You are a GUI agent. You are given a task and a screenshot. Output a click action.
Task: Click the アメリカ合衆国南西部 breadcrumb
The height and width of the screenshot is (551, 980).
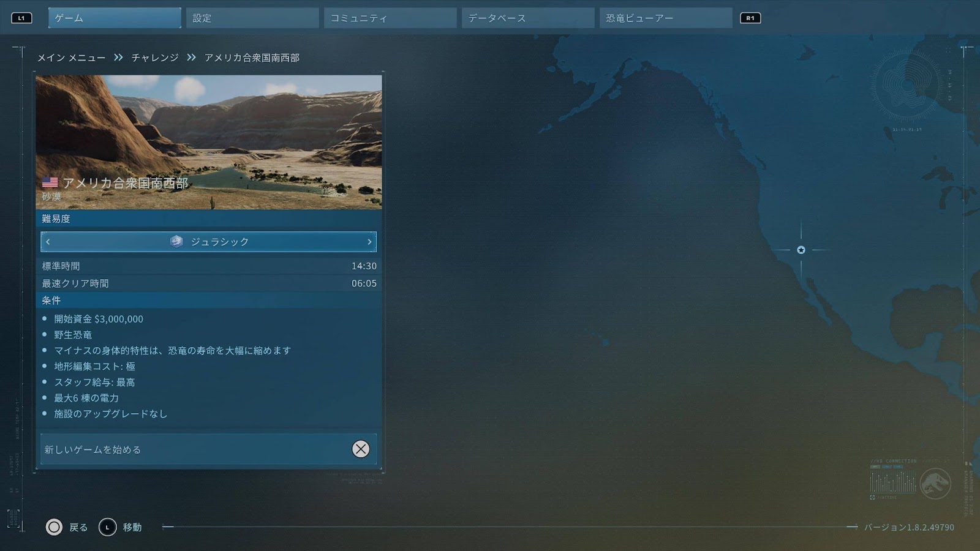click(252, 58)
